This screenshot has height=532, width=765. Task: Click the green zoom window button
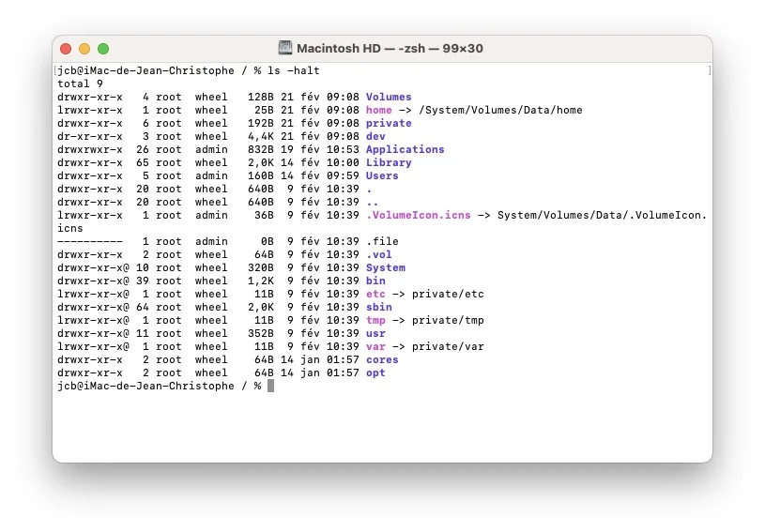tap(103, 49)
